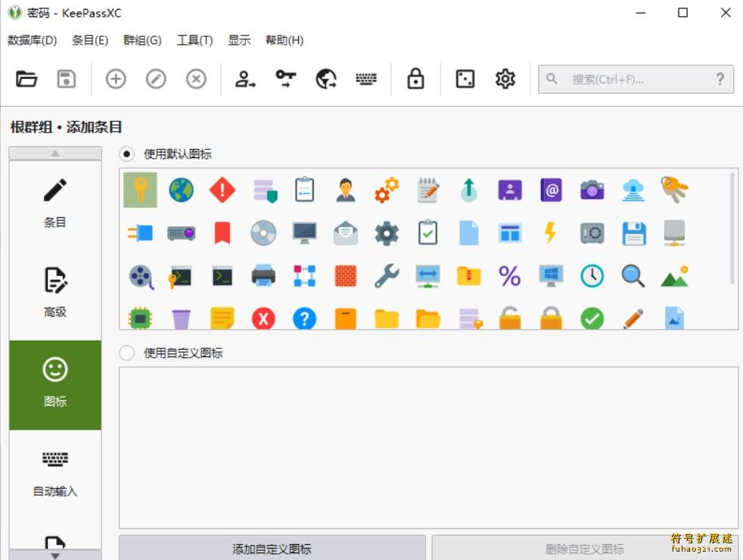743x560 pixels.
Task: Choose the film reel icon
Action: pyautogui.click(x=141, y=276)
